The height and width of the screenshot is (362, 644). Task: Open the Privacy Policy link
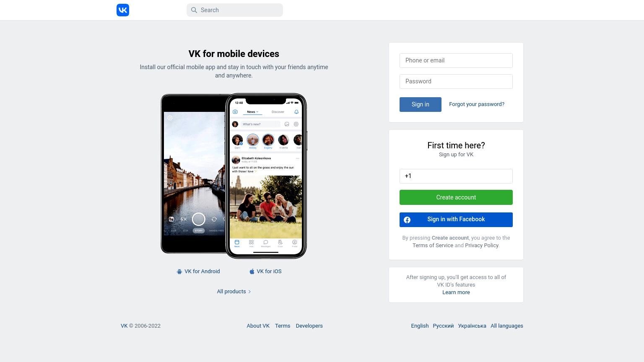click(482, 246)
